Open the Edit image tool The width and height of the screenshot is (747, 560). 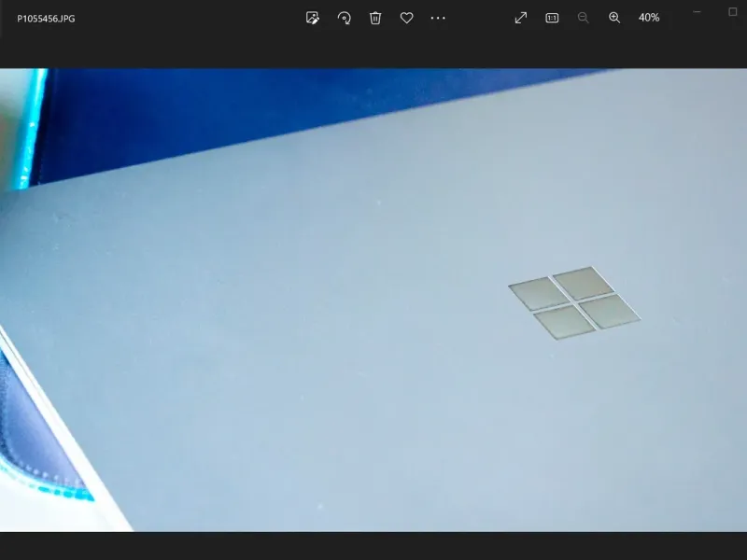click(313, 18)
